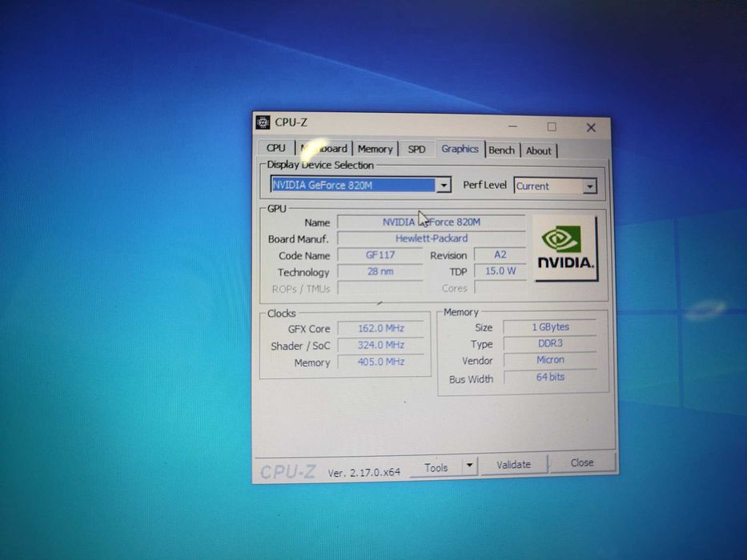
Task: Expand the display device selection arrow
Action: [444, 185]
